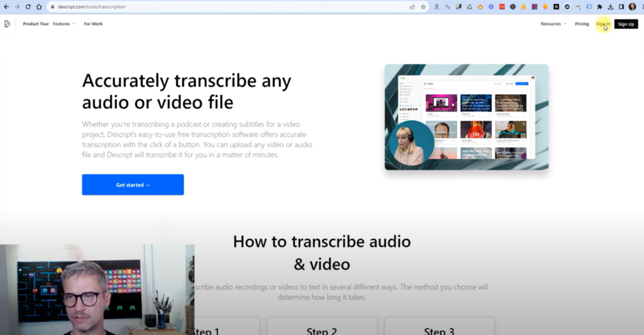The image size is (644, 335).
Task: Open the puzzle piece Extensions menu
Action: click(599, 6)
